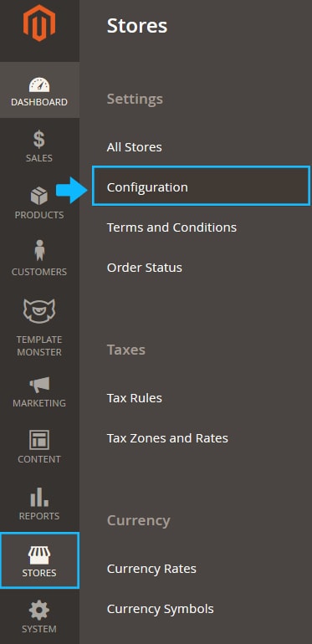The width and height of the screenshot is (312, 644).
Task: Open Reports via the bar chart icon
Action: pyautogui.click(x=39, y=497)
